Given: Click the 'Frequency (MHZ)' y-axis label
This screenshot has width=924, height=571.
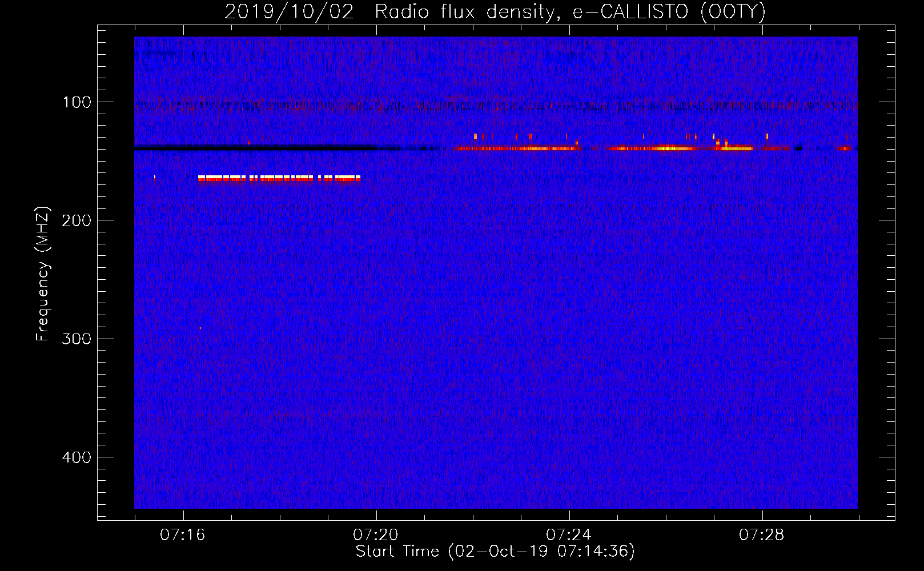Looking at the screenshot, I should point(43,274).
